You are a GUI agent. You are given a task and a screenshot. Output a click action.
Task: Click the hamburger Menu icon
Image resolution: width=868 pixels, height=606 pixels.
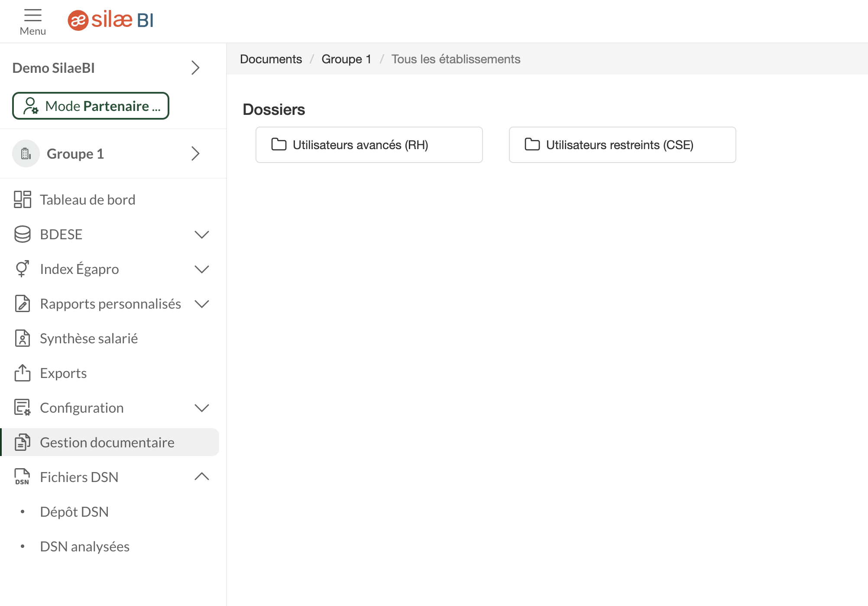coord(32,16)
